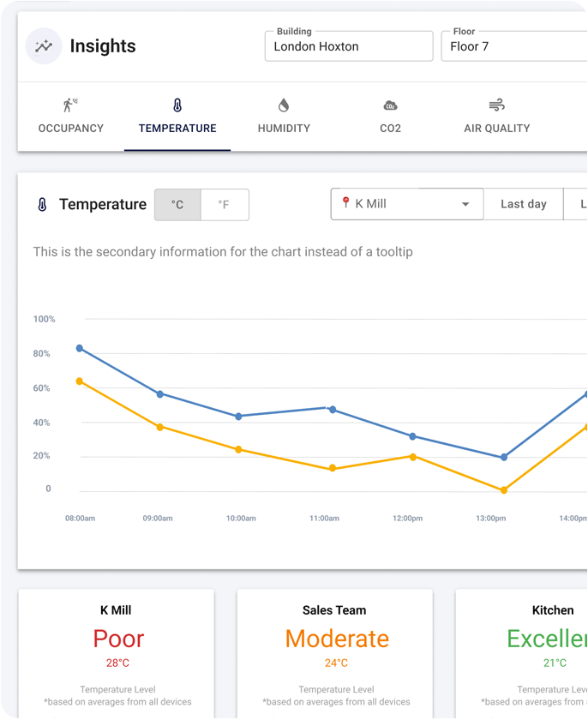The height and width of the screenshot is (720, 588).
Task: Switch units to °F
Action: (225, 205)
